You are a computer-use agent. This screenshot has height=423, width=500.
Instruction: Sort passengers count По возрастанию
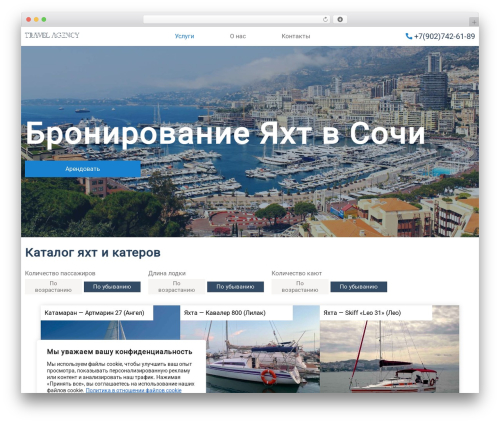click(53, 287)
